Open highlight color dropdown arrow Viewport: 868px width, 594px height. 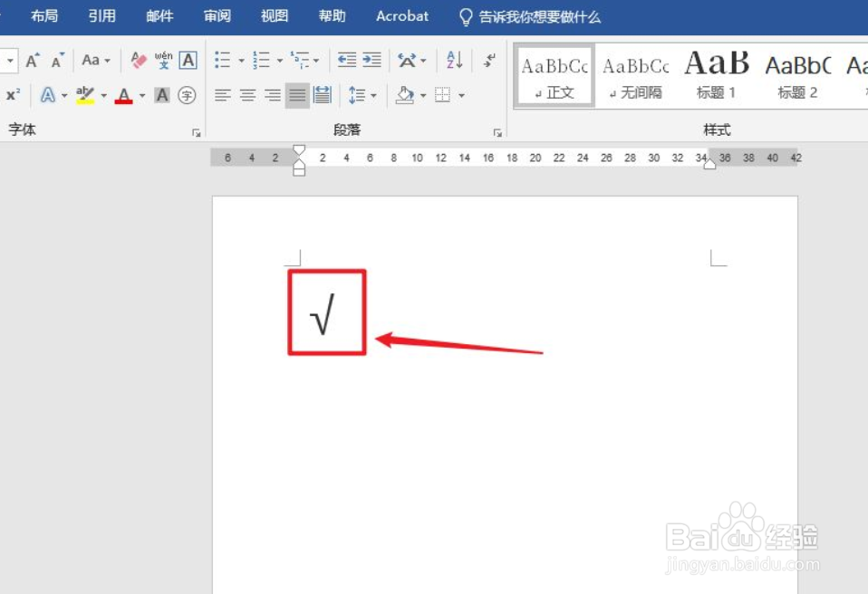click(x=103, y=96)
